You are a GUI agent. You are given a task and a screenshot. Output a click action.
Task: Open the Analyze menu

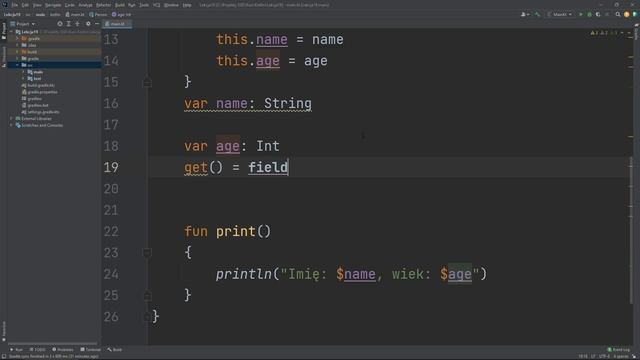pos(85,5)
